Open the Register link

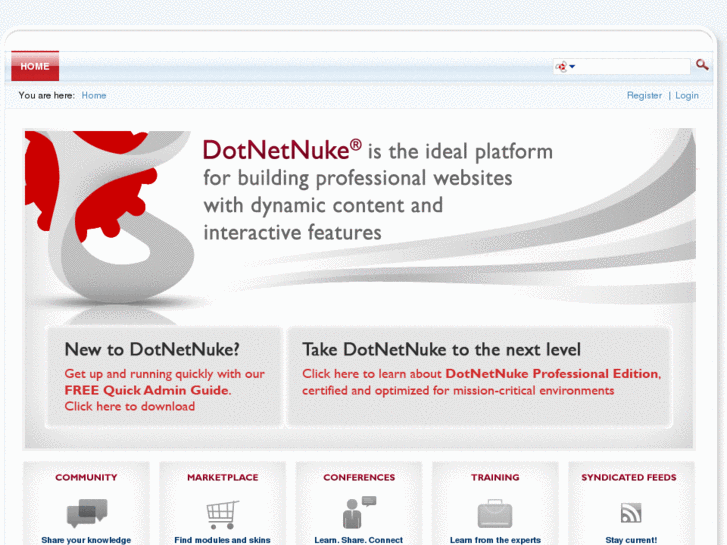pos(644,95)
